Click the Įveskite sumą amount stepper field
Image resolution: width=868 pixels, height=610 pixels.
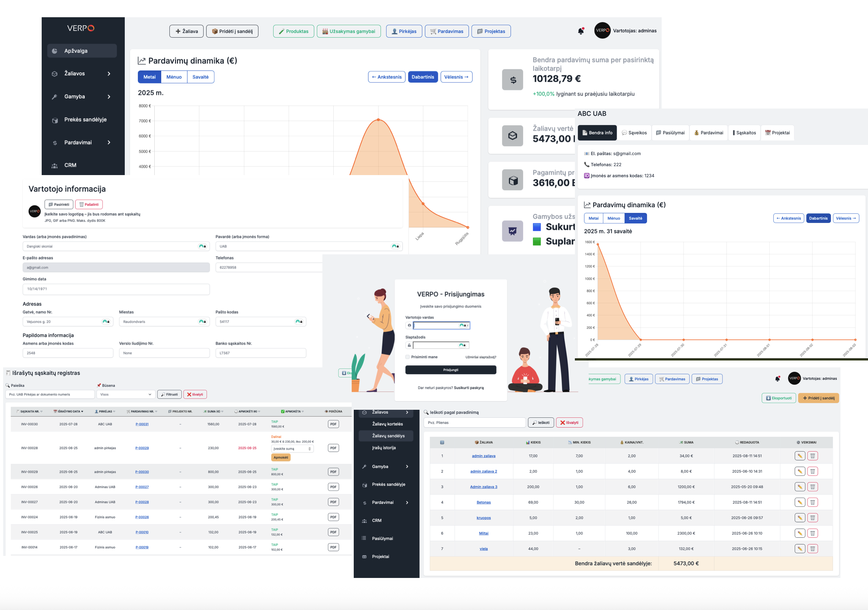click(x=292, y=449)
